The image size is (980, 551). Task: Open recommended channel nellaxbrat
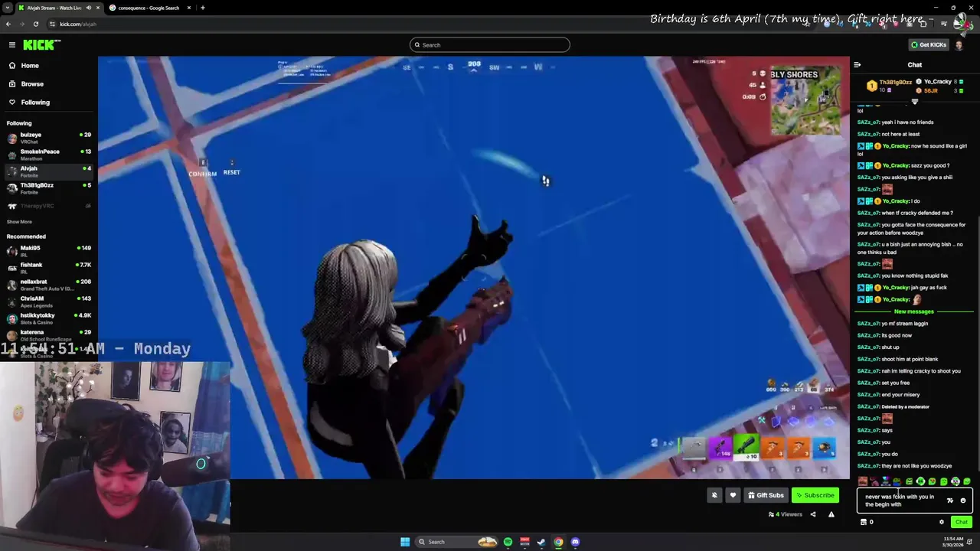[49, 285]
